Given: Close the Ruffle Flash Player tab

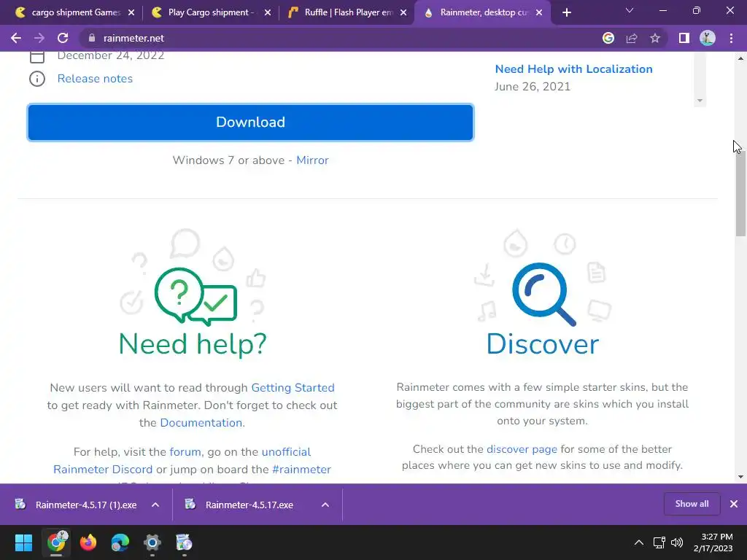Looking at the screenshot, I should (x=403, y=13).
